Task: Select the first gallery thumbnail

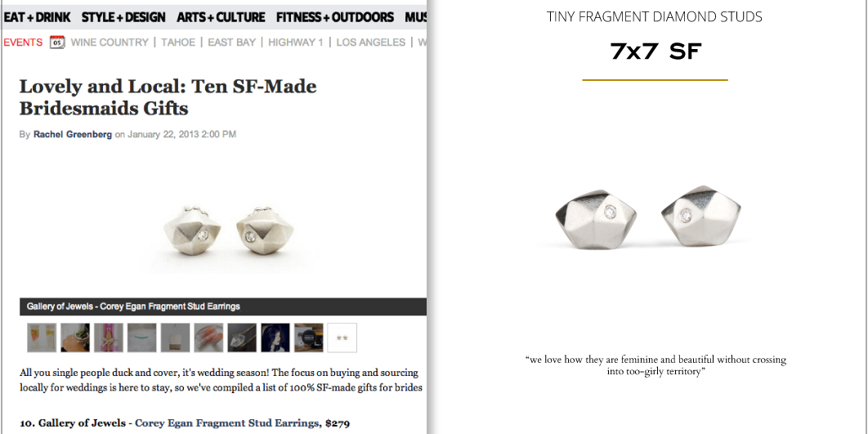Action: (41, 338)
